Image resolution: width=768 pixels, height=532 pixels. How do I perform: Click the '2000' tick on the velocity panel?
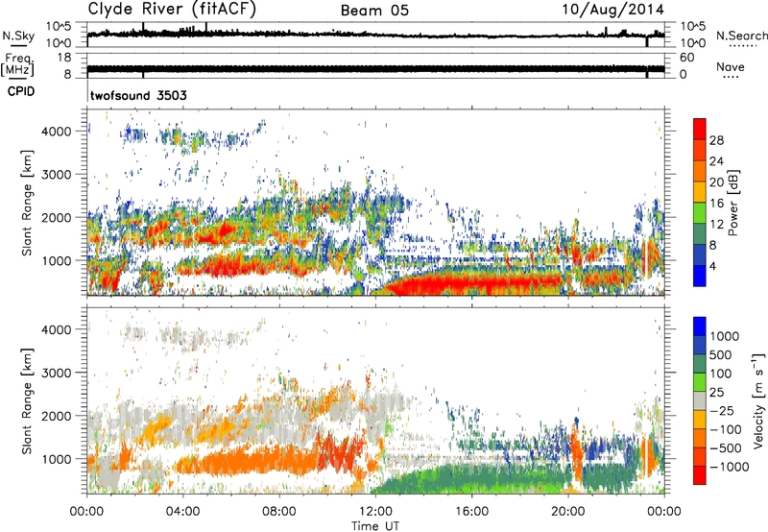point(57,416)
